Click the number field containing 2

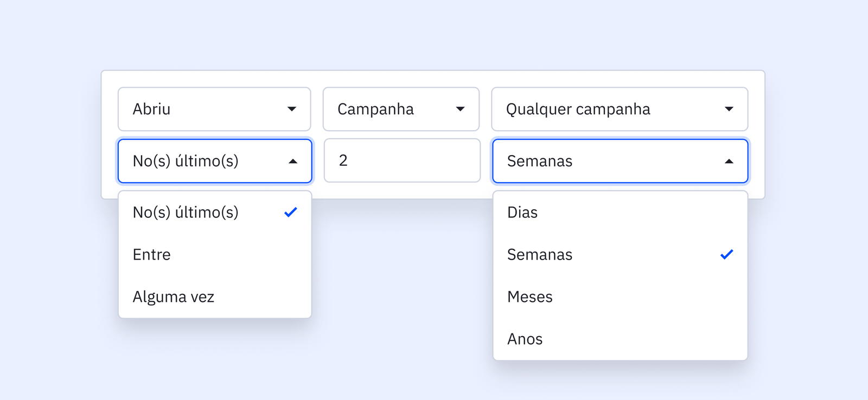coord(401,160)
